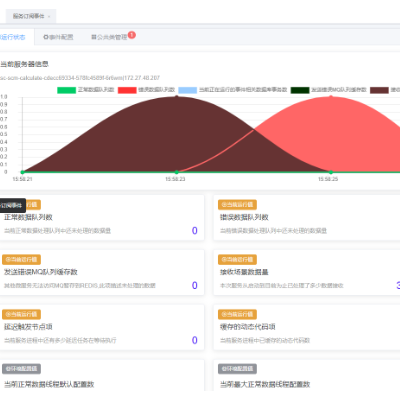Image resolution: width=400 pixels, height=400 pixels.
Task: Click the gray 环境配置值 tag above 当前正常数据线程默认配置数
Action: (22, 369)
